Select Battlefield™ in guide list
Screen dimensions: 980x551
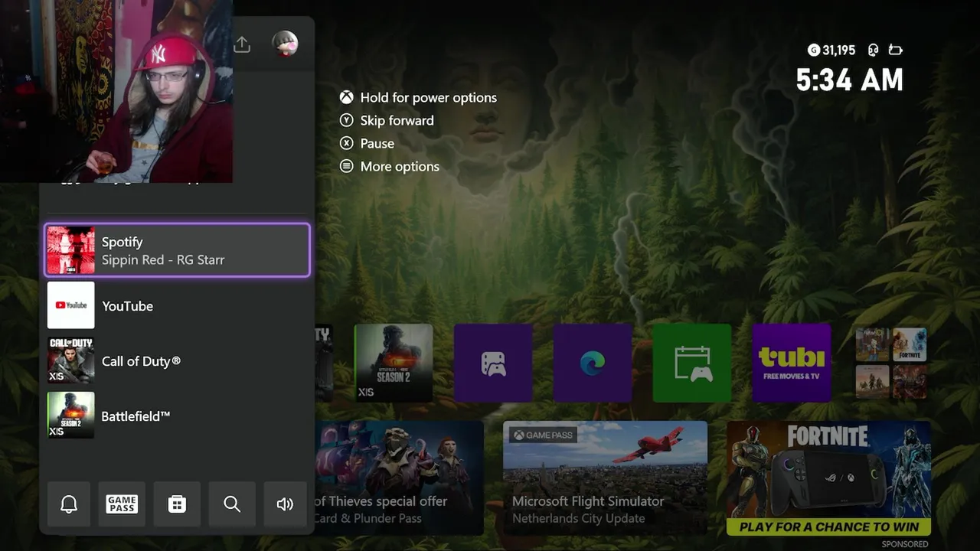(x=178, y=416)
